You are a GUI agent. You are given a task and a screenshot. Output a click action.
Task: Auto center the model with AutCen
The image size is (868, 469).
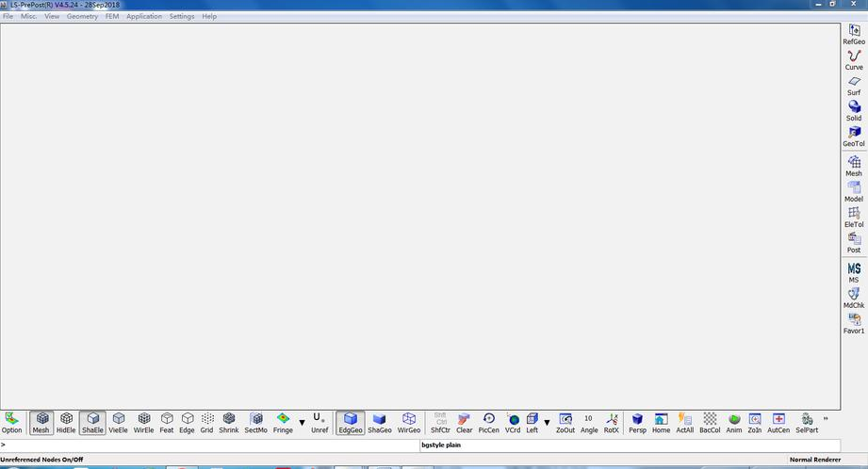click(778, 423)
